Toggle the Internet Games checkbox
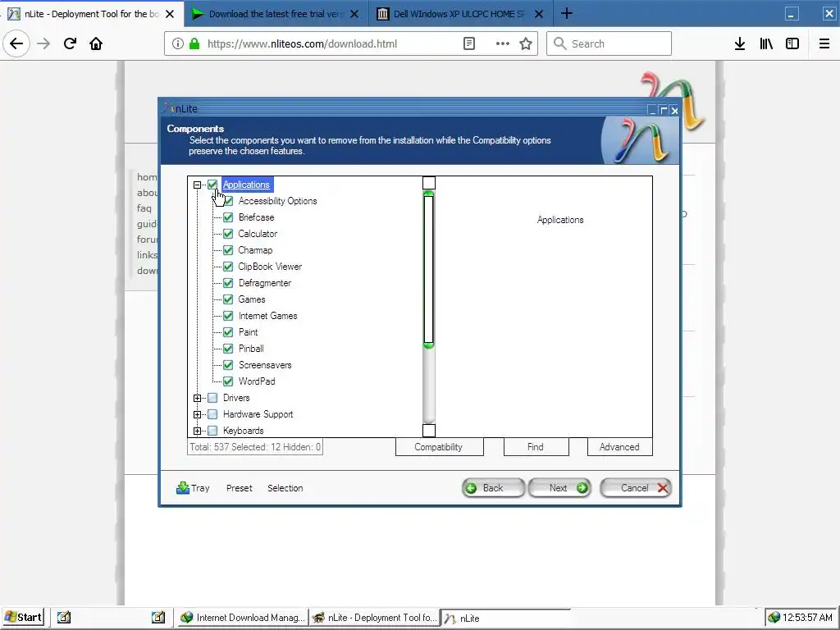This screenshot has height=630, width=840. tap(228, 316)
